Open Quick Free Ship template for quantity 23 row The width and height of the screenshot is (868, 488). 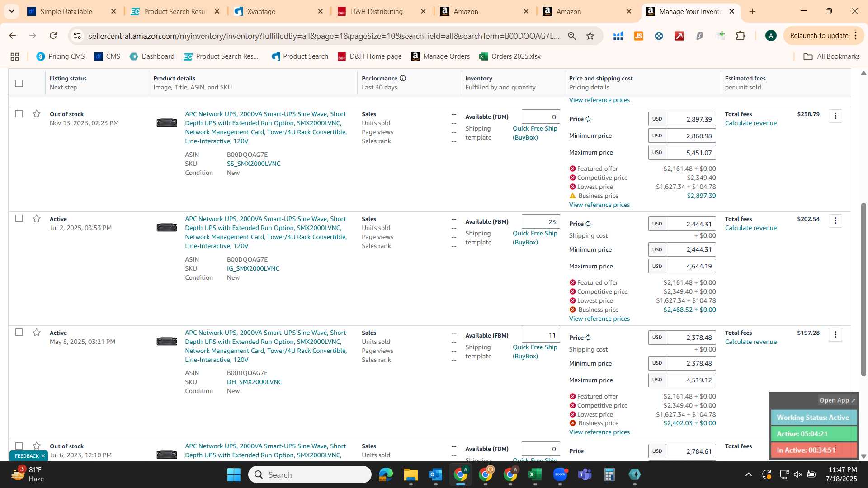coord(535,238)
